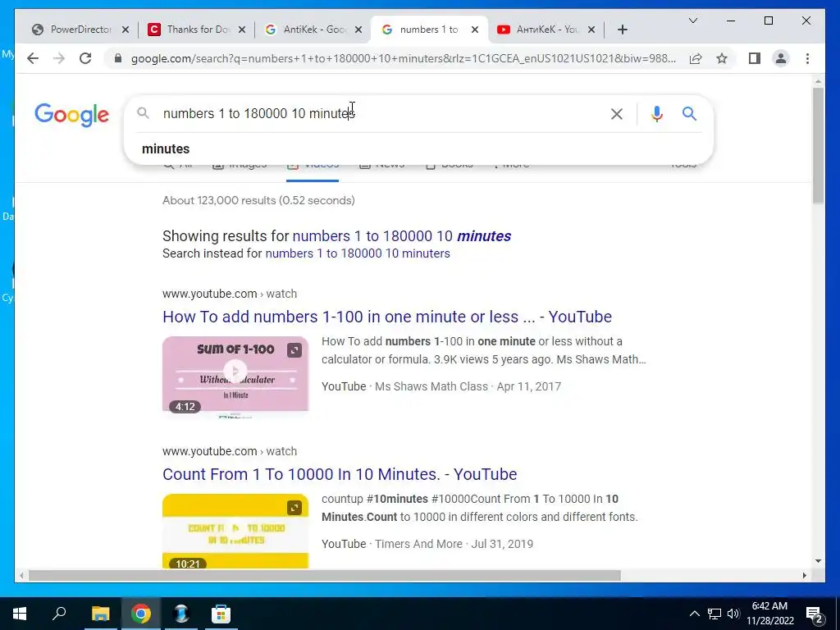Click the first 'www.youtube.com › watch' breadcrumb
This screenshot has height=630, width=840.
click(230, 294)
